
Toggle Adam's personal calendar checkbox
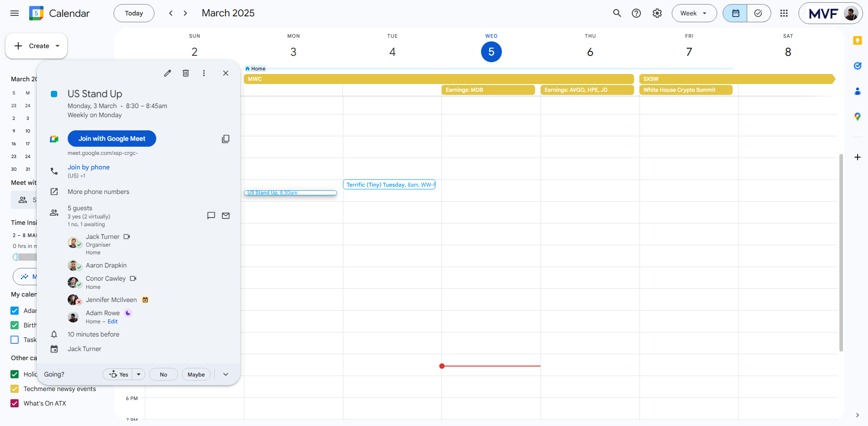(15, 311)
